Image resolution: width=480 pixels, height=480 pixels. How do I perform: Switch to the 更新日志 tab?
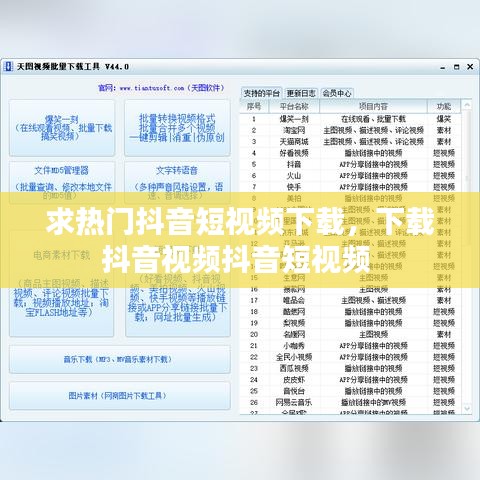tap(301, 93)
